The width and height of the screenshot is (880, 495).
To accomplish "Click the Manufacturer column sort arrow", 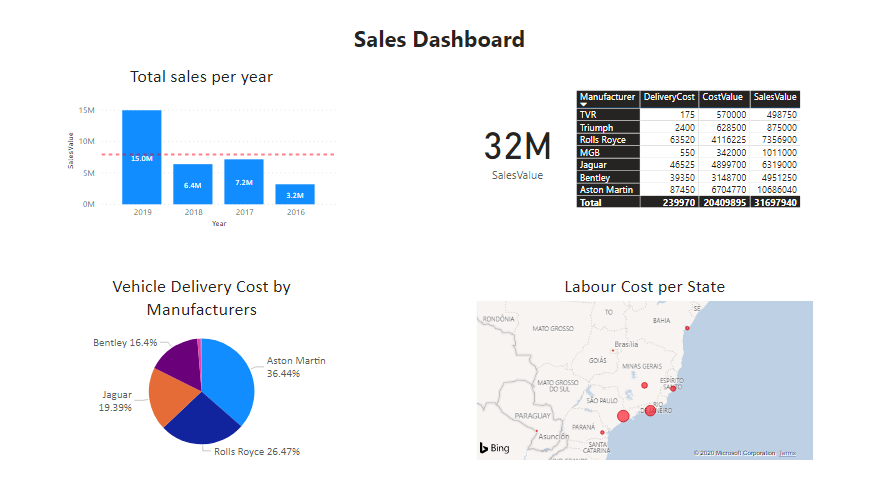I will click(x=583, y=104).
